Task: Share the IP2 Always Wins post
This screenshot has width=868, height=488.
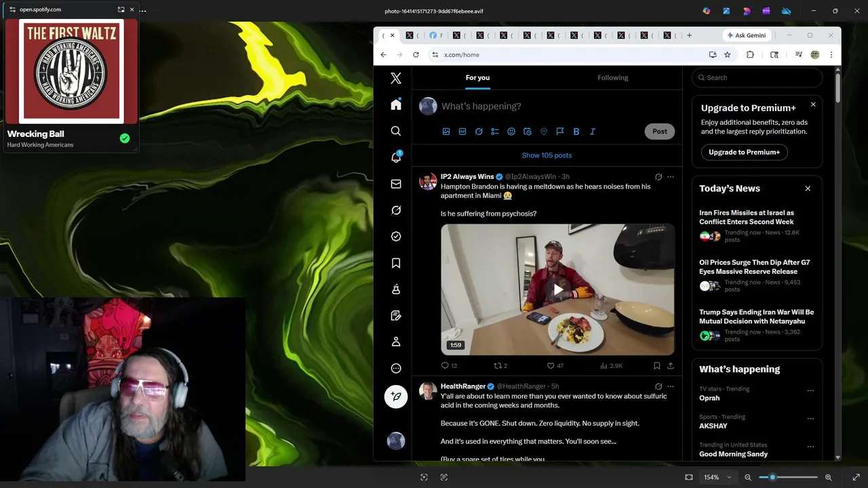Action: (x=671, y=365)
